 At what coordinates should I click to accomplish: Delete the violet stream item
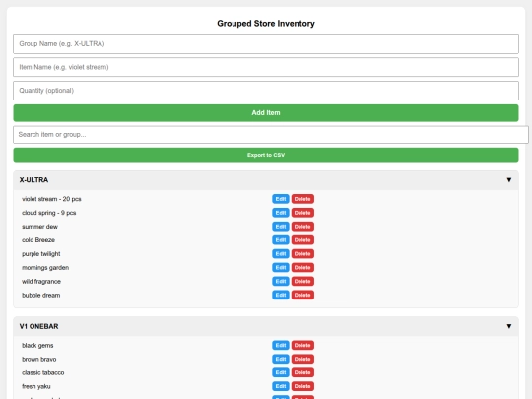tap(302, 199)
